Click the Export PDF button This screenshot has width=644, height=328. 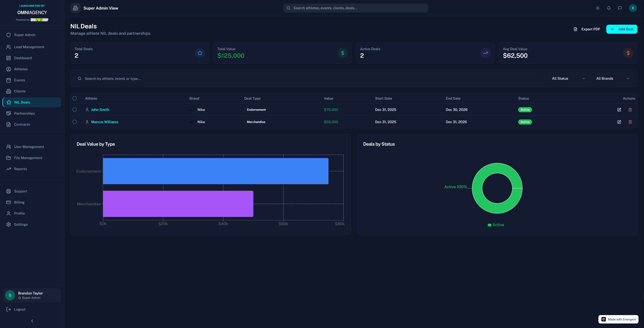[587, 29]
